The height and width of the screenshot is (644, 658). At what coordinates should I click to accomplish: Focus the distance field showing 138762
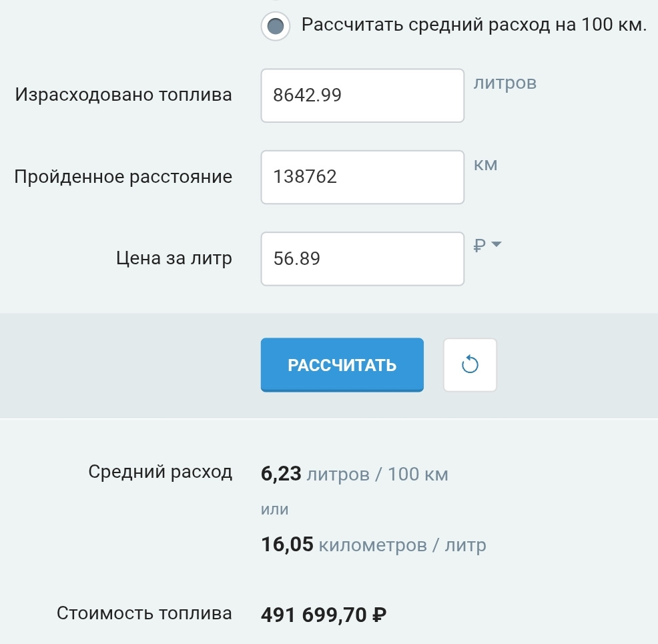[x=362, y=177]
